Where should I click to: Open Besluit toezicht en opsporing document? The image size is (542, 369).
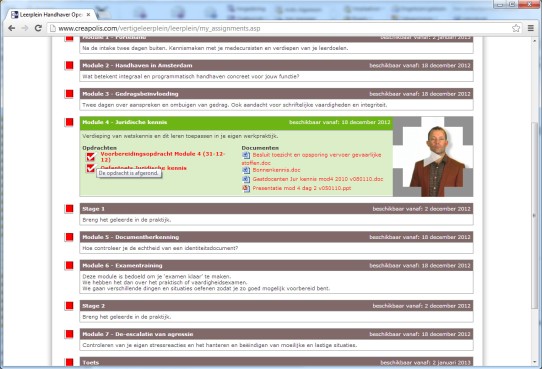click(311, 159)
